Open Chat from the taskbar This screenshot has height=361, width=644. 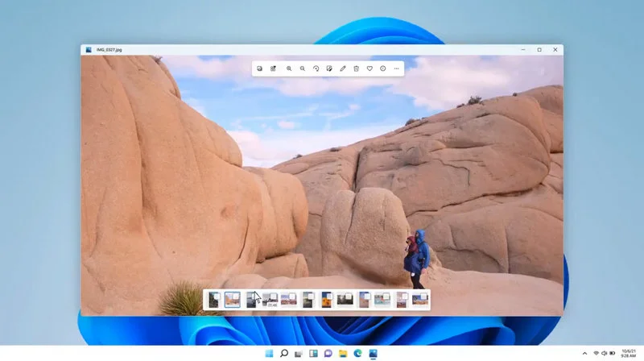tap(328, 354)
